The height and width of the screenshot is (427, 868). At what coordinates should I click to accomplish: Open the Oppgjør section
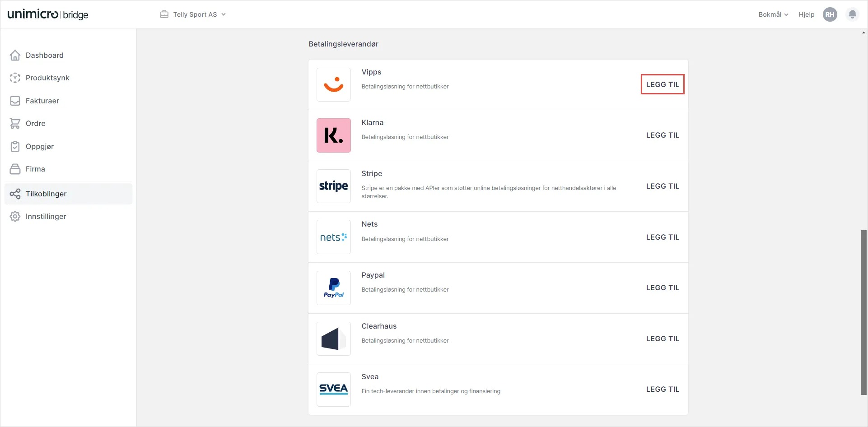coord(68,146)
